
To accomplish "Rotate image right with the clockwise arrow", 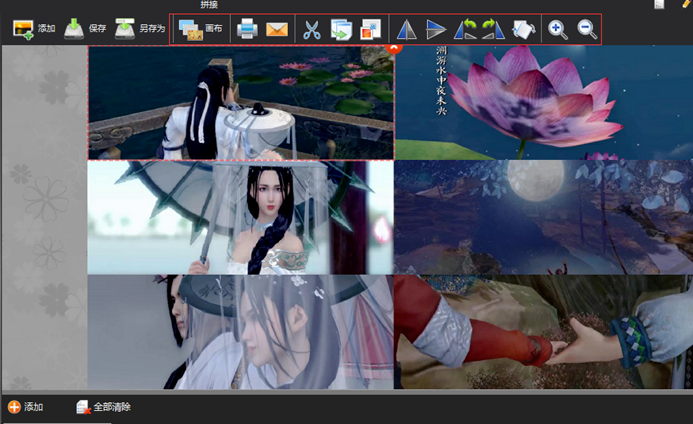I will click(493, 29).
